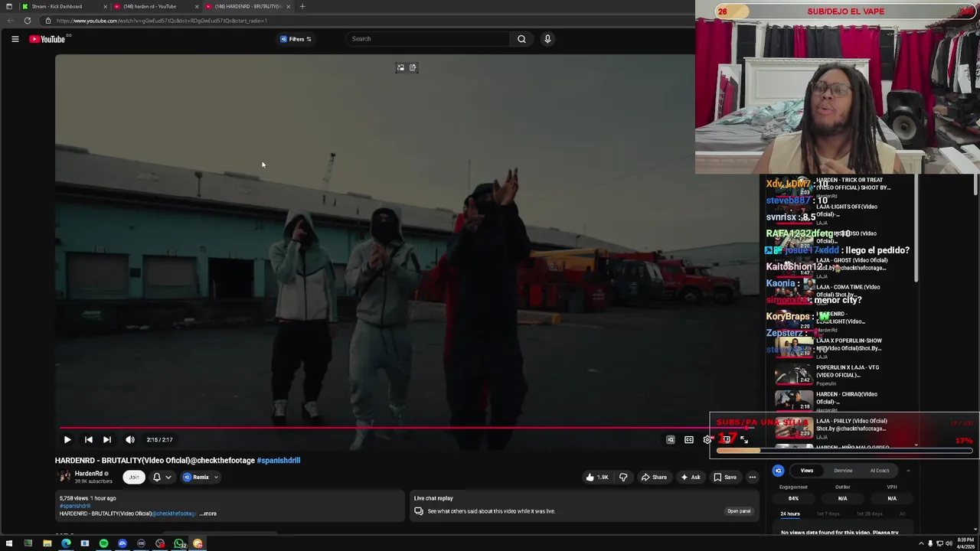Select the 24 hours range tab
This screenshot has height=551, width=980.
click(x=790, y=514)
